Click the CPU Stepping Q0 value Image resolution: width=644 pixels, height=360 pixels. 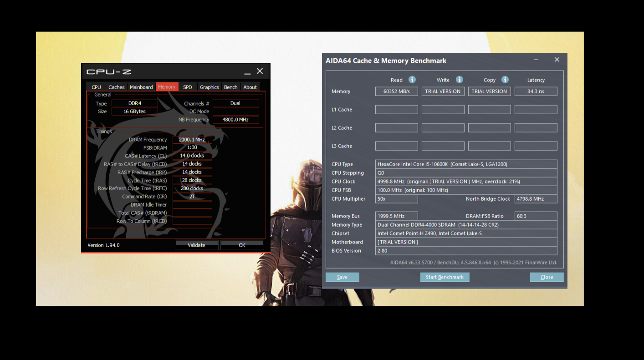coord(466,173)
